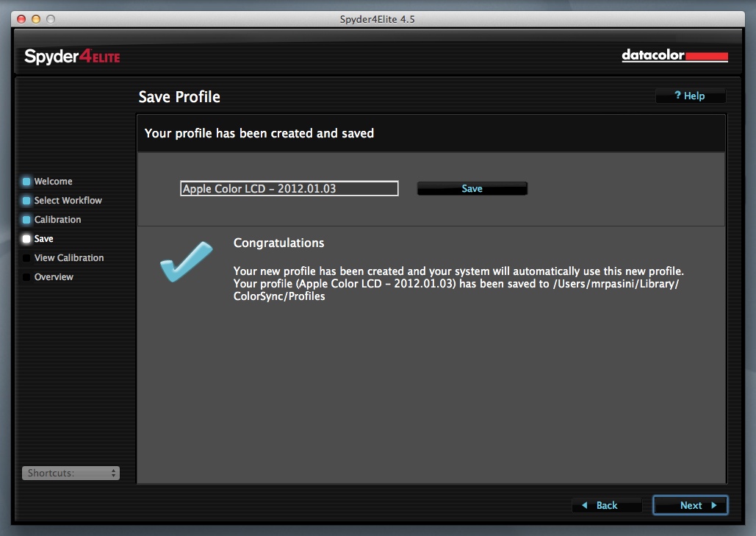756x536 pixels.
Task: Proceed with the Next button
Action: click(690, 505)
